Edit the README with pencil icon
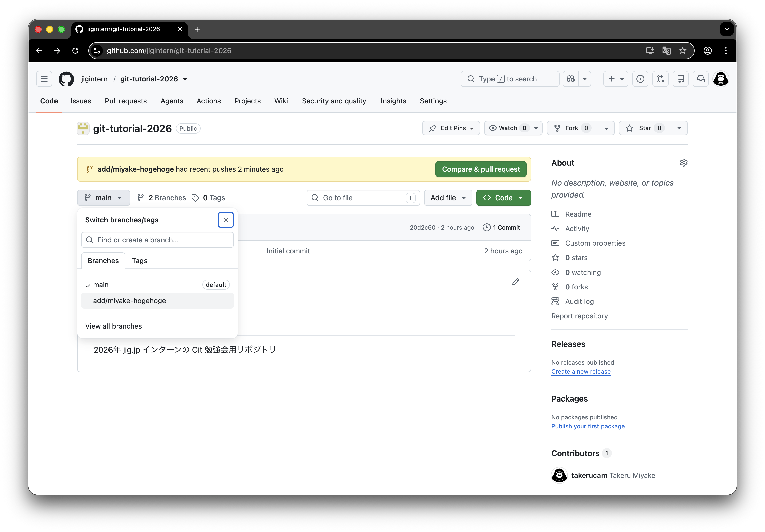Viewport: 765px width, 532px height. 515,282
